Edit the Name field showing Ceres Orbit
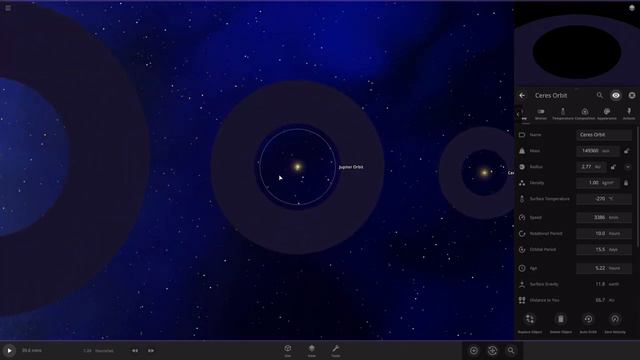 604,135
